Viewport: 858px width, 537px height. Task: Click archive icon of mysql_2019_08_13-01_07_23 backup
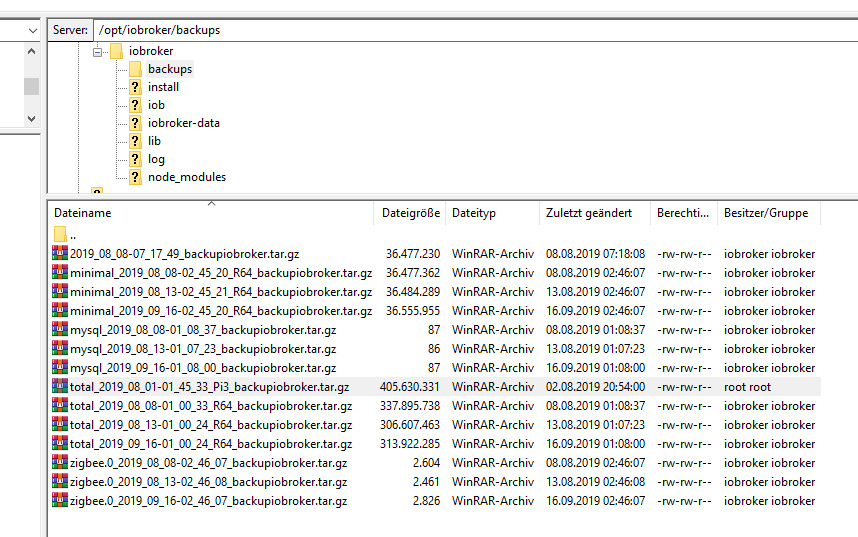pos(60,349)
